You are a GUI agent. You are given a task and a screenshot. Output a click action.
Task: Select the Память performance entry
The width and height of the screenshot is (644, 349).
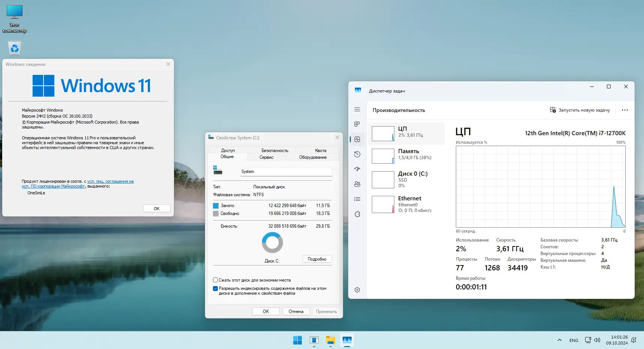406,156
